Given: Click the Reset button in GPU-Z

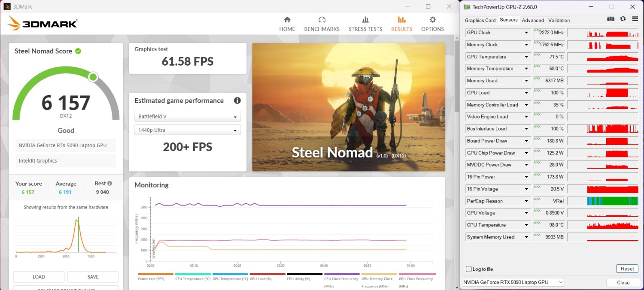Looking at the screenshot, I should (627, 269).
